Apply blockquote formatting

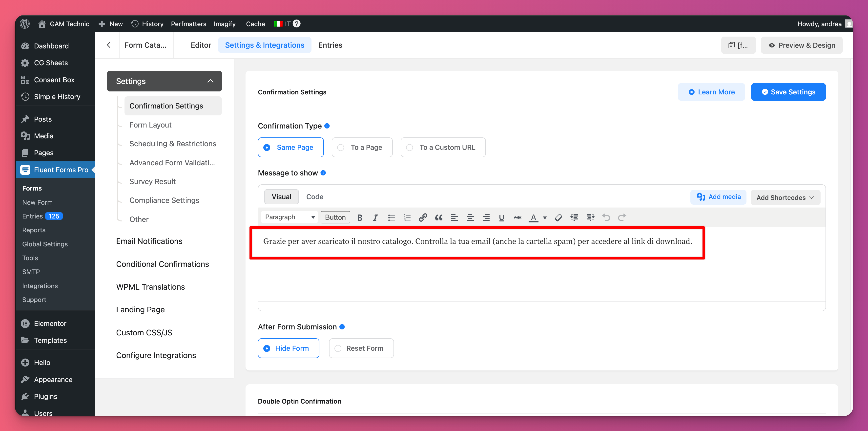(x=438, y=217)
